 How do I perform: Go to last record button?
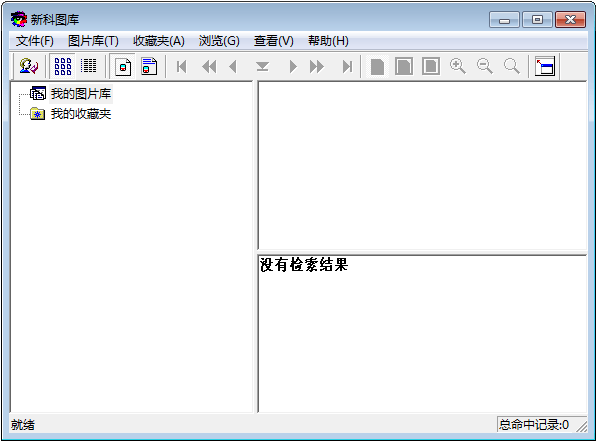tap(347, 67)
